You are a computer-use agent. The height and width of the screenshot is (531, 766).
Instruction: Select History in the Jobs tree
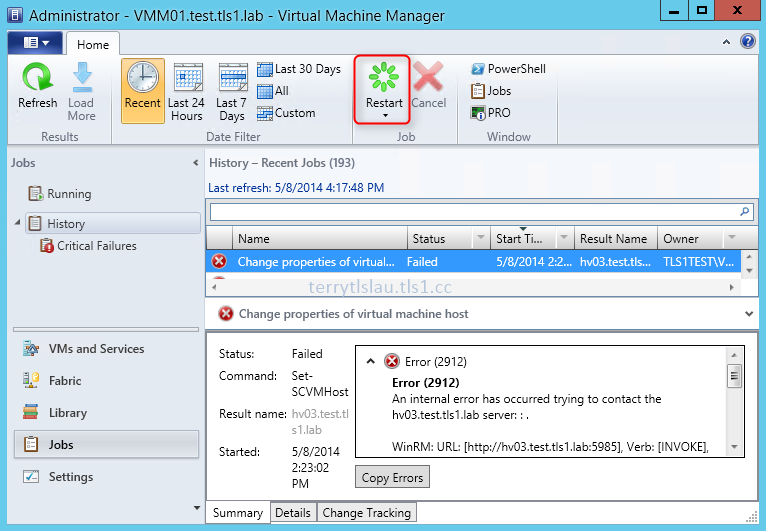113,224
